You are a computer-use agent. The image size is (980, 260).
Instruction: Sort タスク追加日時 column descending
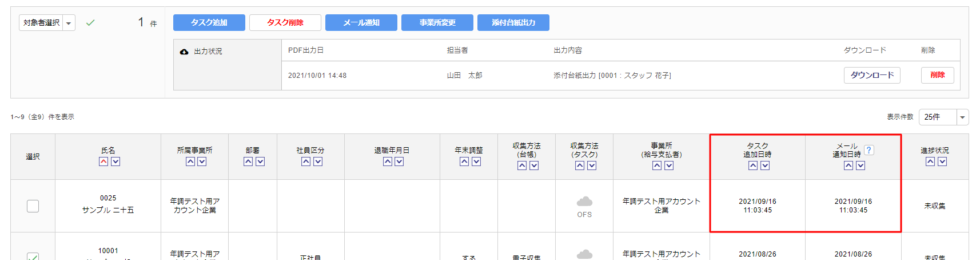pyautogui.click(x=765, y=166)
